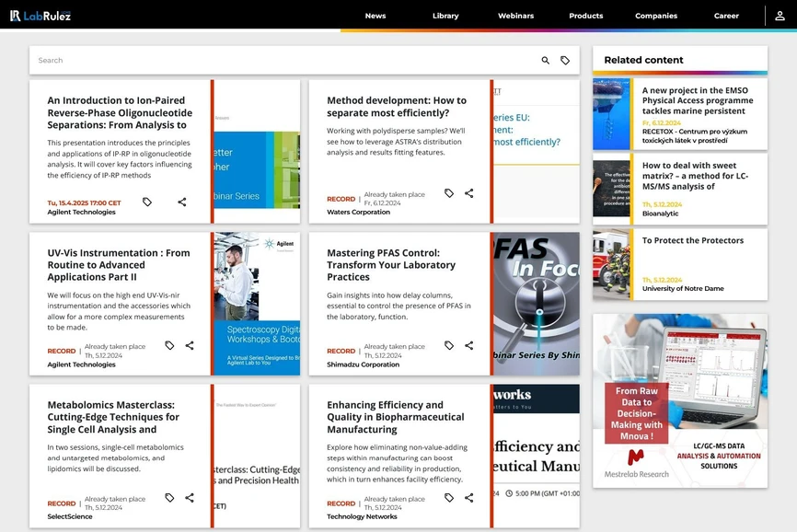Click user account icon in top bar
Image resolution: width=797 pixels, height=532 pixels.
point(780,16)
